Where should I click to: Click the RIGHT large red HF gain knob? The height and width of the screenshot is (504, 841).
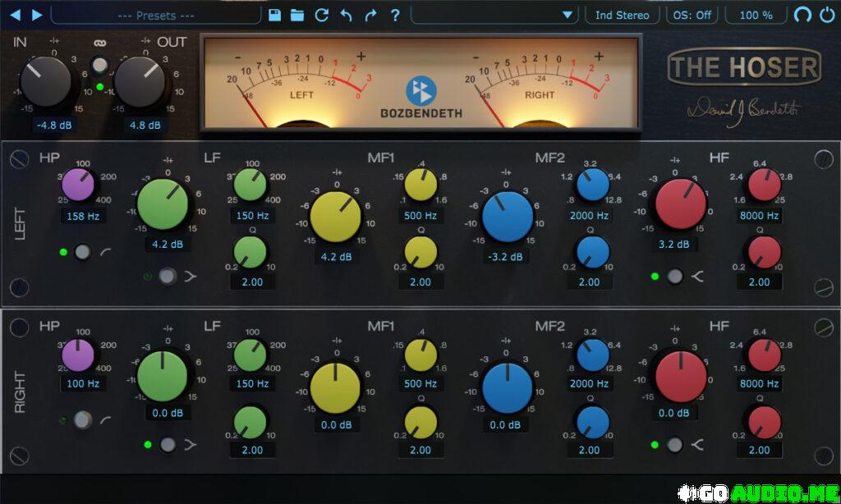681,377
